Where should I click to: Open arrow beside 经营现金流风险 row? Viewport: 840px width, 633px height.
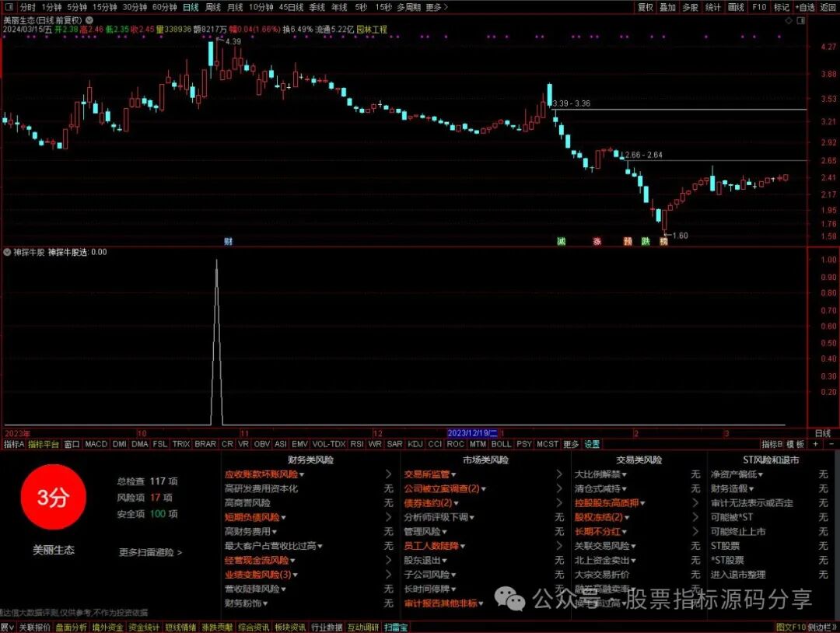388,560
